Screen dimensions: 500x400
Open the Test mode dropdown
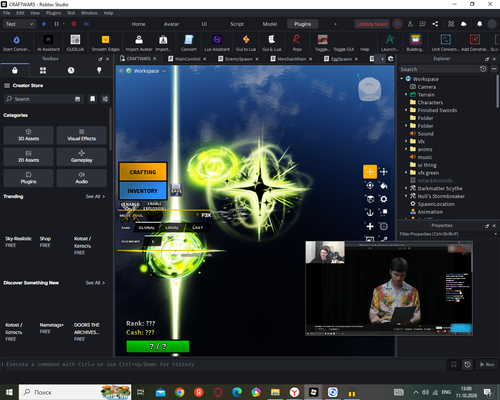click(19, 24)
